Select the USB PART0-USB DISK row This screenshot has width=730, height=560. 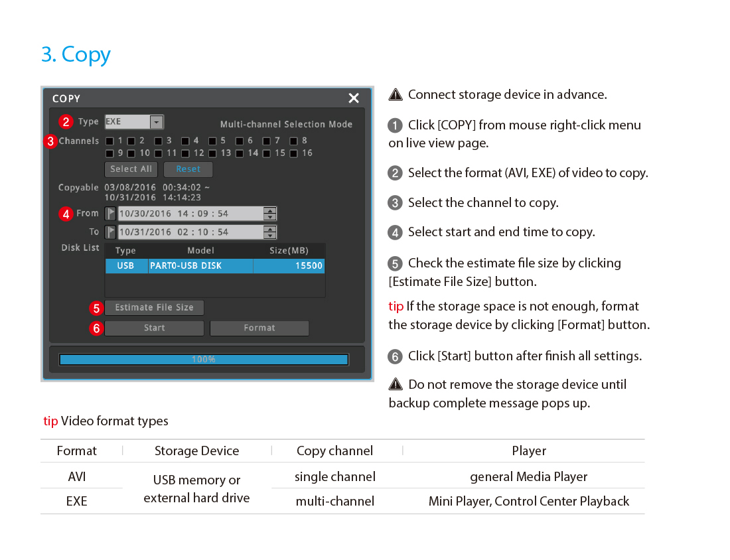pos(215,266)
